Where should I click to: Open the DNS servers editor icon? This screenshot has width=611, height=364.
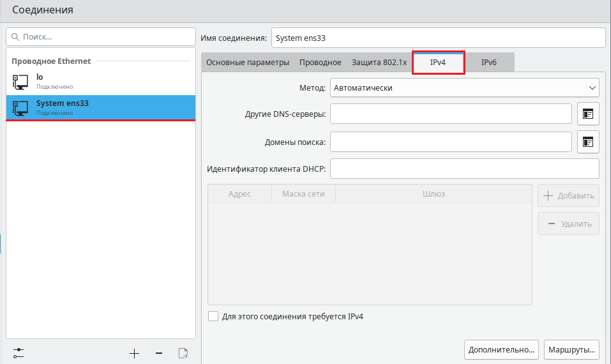588,114
